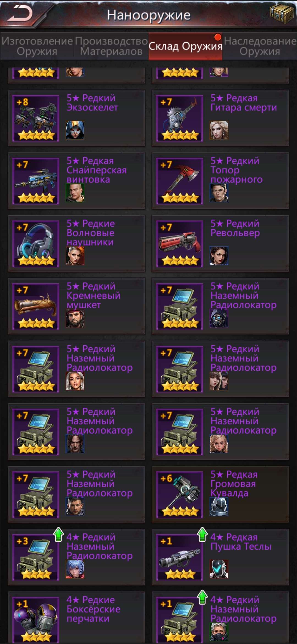
Task: Tap green upgrade arrow on +3 Радиолокатор
Action: point(58,534)
